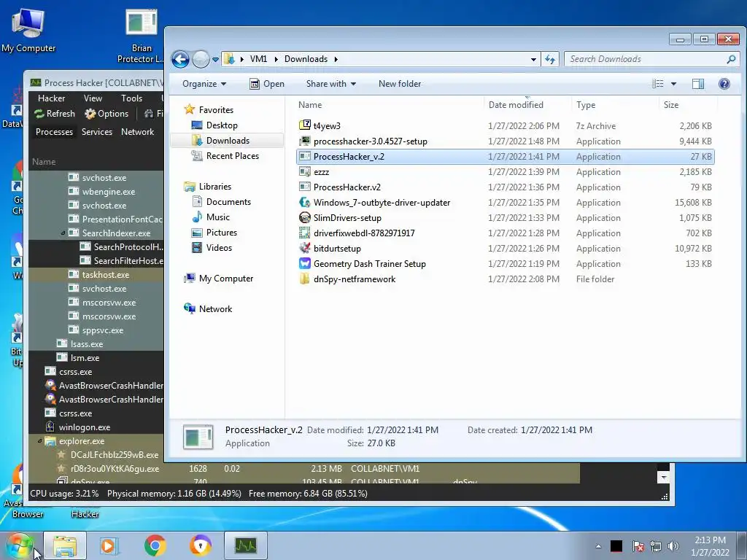Switch to Services tab in Process Hacker

(x=97, y=132)
